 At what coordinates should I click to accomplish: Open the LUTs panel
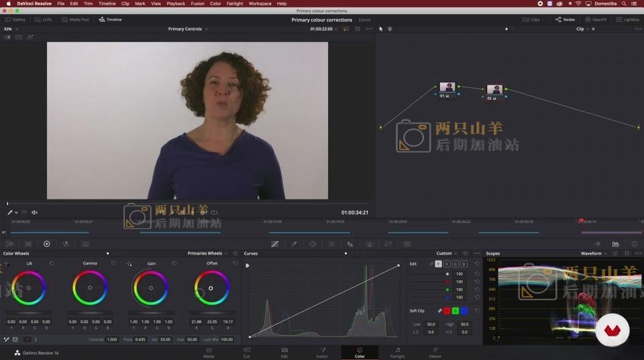pyautogui.click(x=43, y=19)
